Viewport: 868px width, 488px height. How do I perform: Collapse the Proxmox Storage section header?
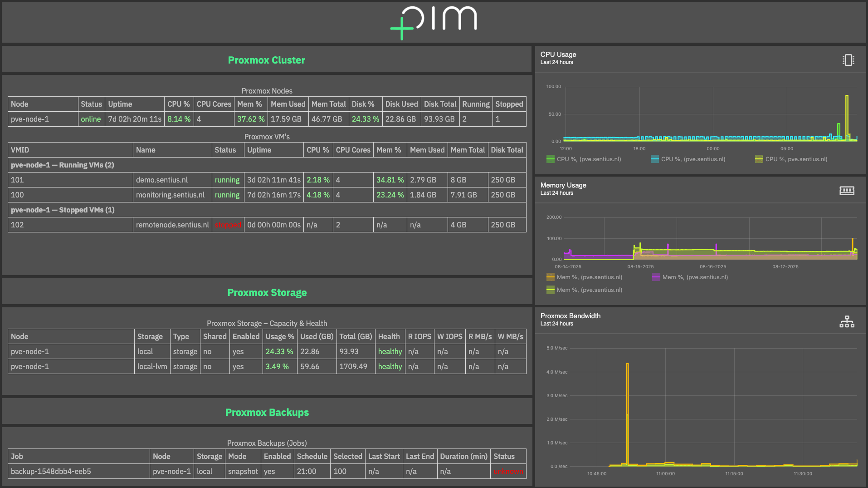pyautogui.click(x=267, y=292)
